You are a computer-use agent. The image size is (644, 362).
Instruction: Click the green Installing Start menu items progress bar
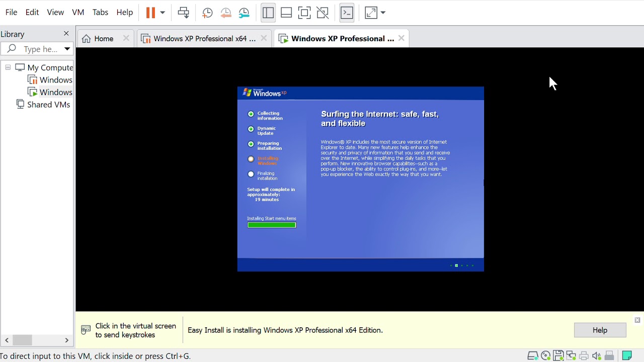click(272, 225)
